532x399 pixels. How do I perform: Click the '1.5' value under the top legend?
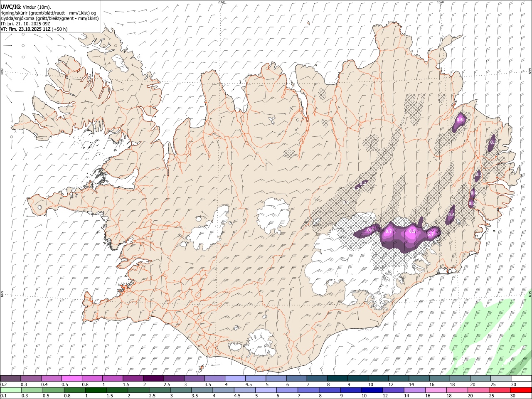[x=126, y=384]
